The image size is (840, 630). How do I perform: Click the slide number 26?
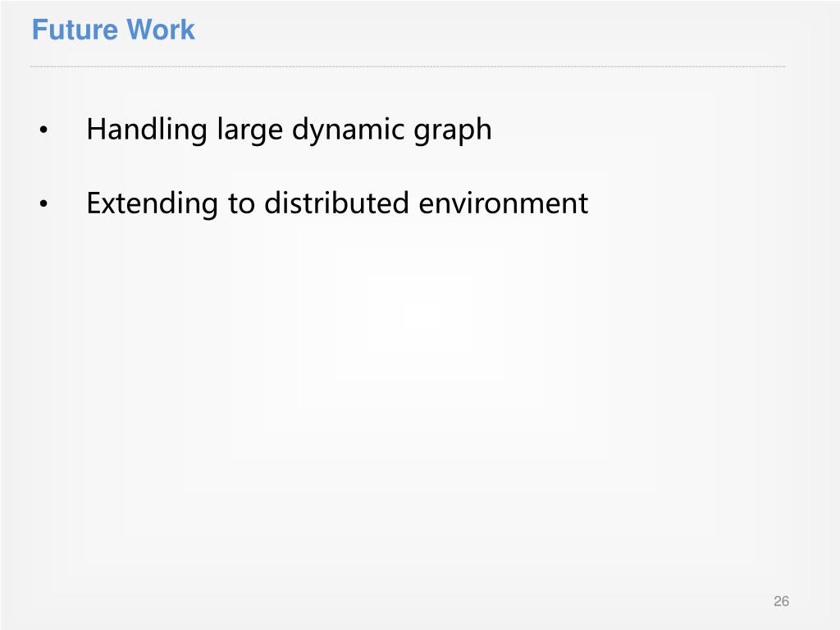point(781,601)
